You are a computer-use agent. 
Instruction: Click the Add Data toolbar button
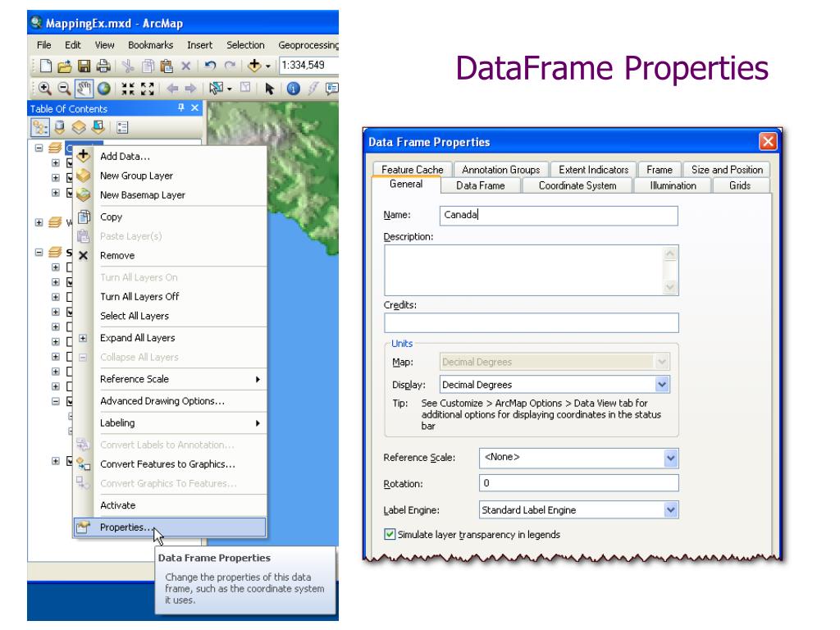pyautogui.click(x=254, y=66)
